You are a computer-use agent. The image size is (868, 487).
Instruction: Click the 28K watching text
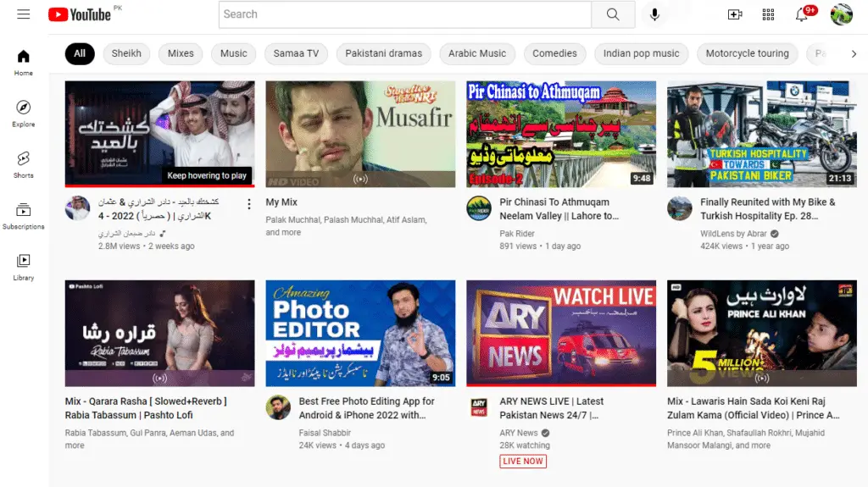pyautogui.click(x=525, y=445)
